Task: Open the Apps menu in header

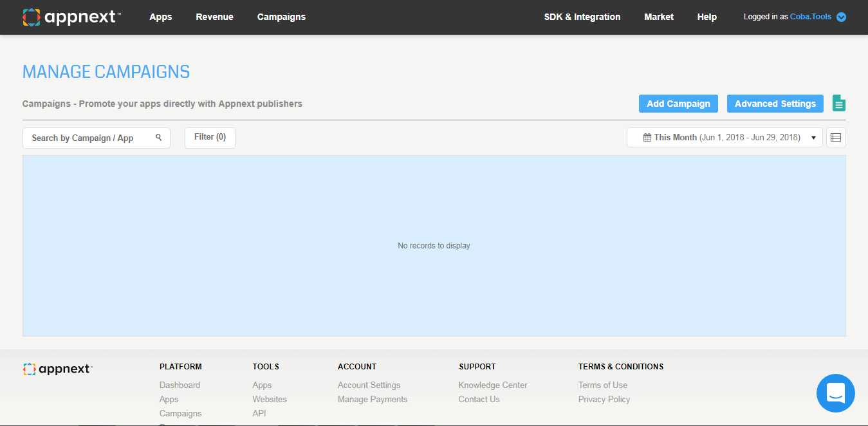Action: pyautogui.click(x=161, y=17)
